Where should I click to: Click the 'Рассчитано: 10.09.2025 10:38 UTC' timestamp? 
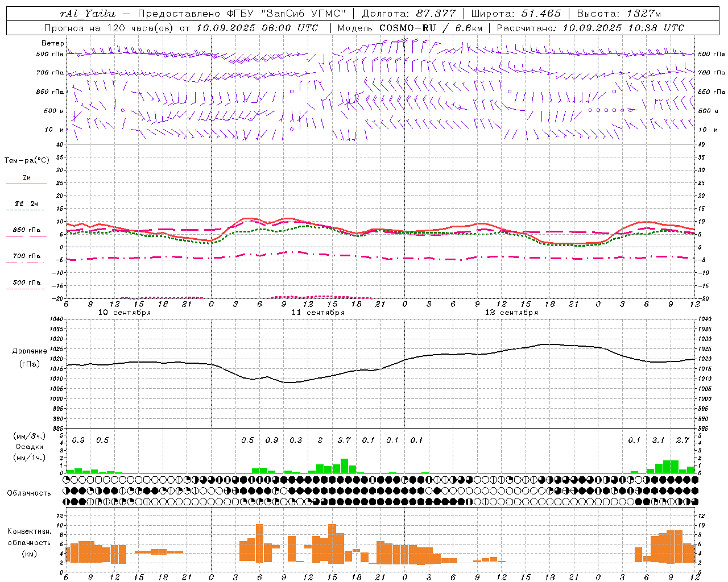[x=590, y=28]
